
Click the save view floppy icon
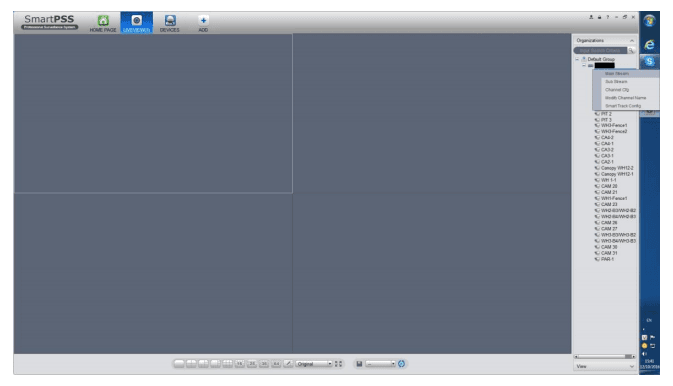click(359, 364)
